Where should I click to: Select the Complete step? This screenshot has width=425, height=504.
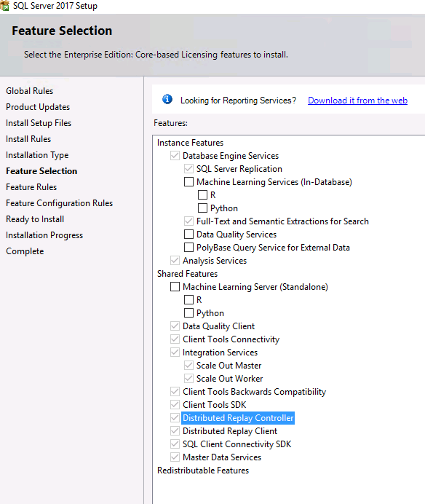[25, 251]
